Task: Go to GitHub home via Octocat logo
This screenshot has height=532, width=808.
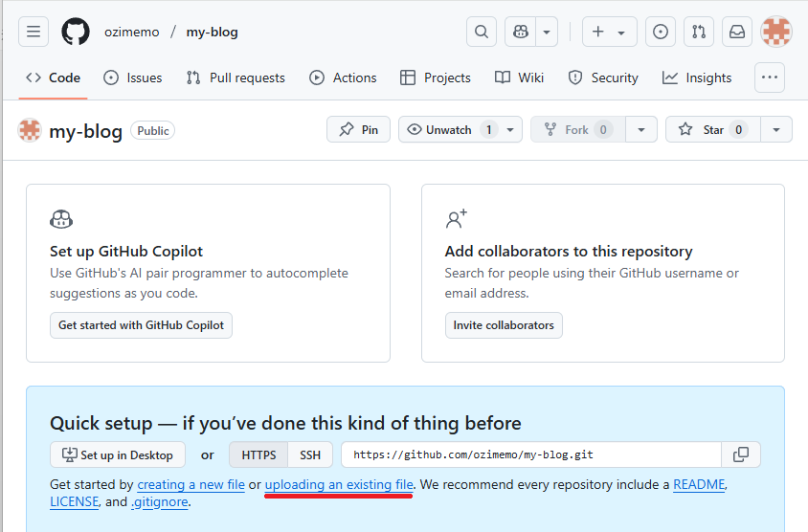Action: 76,32
